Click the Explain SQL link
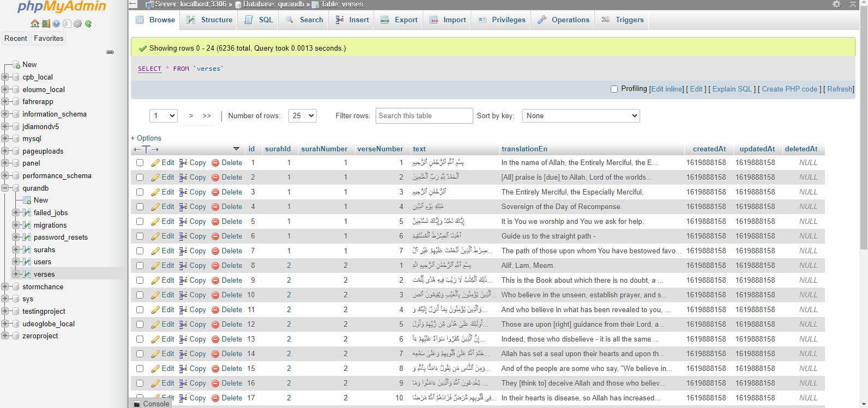 pyautogui.click(x=732, y=89)
